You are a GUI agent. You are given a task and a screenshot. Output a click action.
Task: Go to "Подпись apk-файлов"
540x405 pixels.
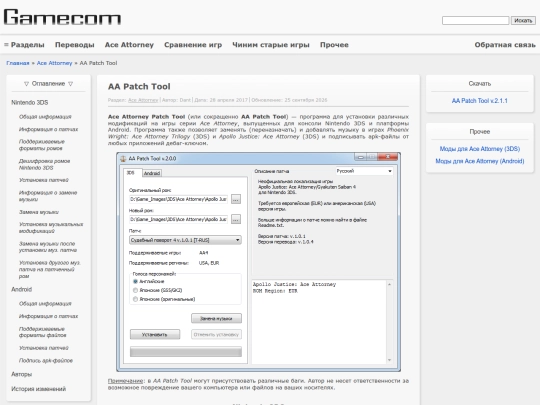(46, 361)
